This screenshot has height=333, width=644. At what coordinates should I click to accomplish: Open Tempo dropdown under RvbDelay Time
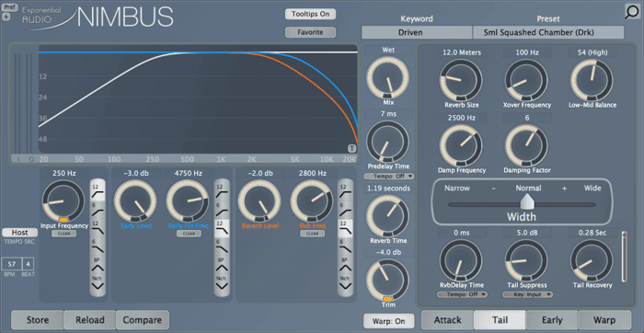462,294
